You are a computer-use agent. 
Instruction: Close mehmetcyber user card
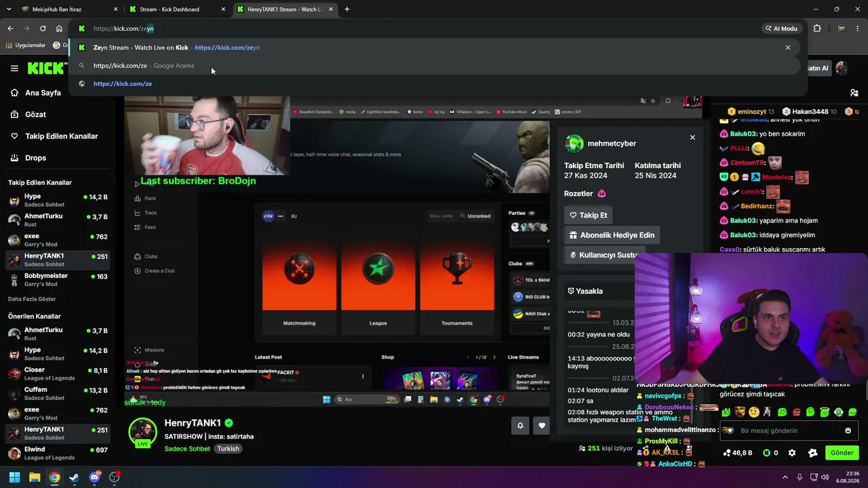[692, 138]
